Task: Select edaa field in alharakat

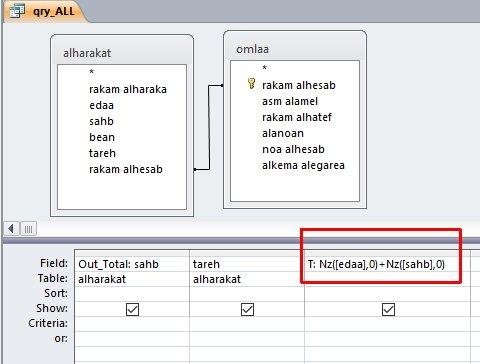Action: pos(101,105)
